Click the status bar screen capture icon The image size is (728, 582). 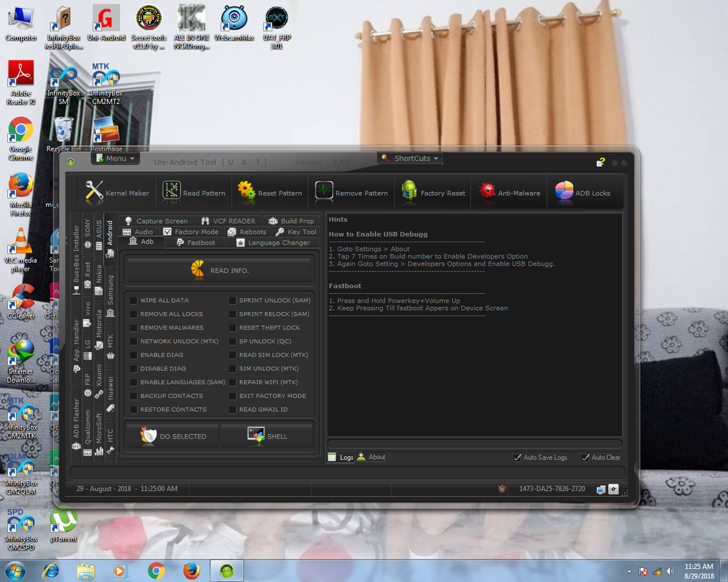click(x=613, y=489)
